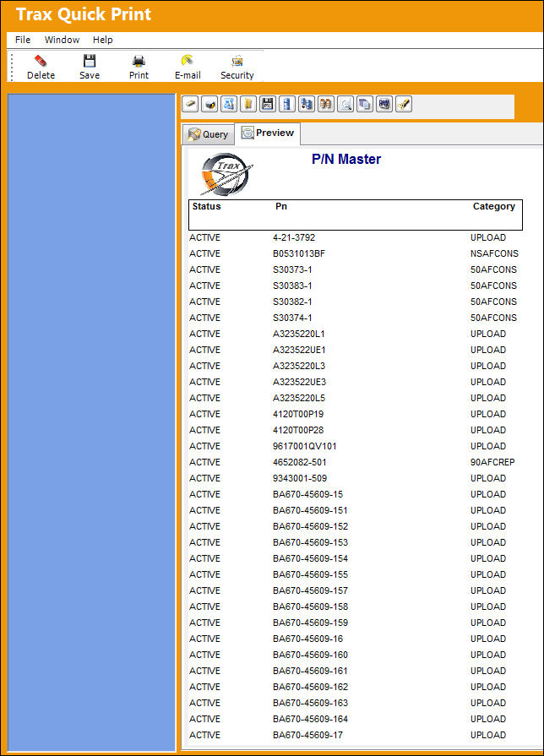Image resolution: width=544 pixels, height=756 pixels.
Task: Click the Trax logo image
Action: click(226, 173)
